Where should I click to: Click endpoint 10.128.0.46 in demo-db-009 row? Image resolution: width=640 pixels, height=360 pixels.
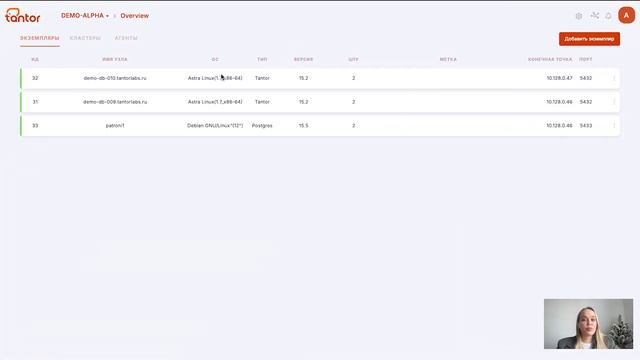[x=559, y=102]
